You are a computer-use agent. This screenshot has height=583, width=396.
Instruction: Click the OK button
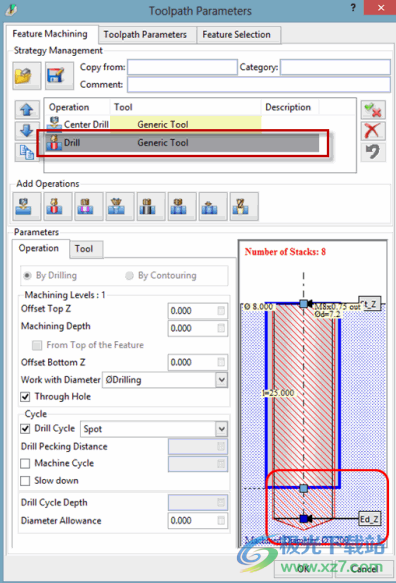(303, 568)
